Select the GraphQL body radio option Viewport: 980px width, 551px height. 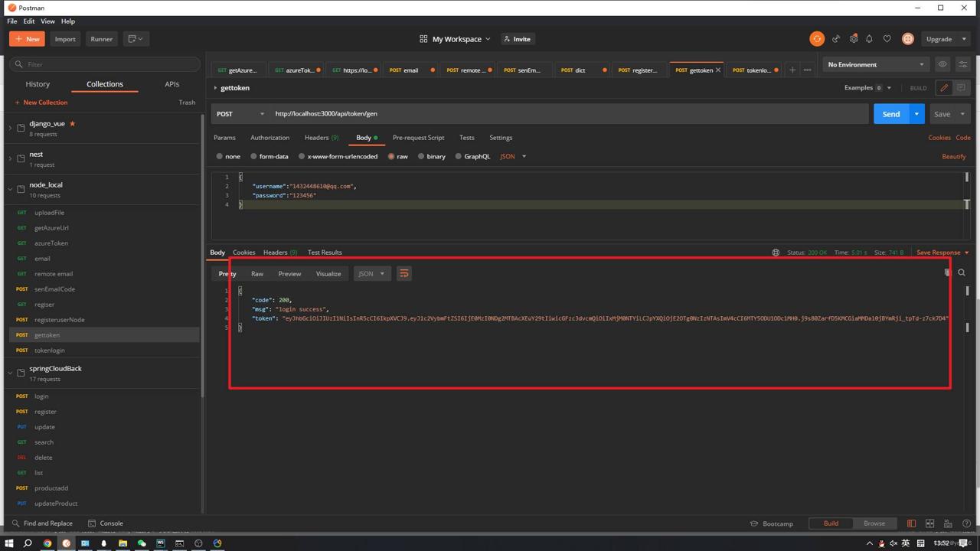pyautogui.click(x=459, y=156)
